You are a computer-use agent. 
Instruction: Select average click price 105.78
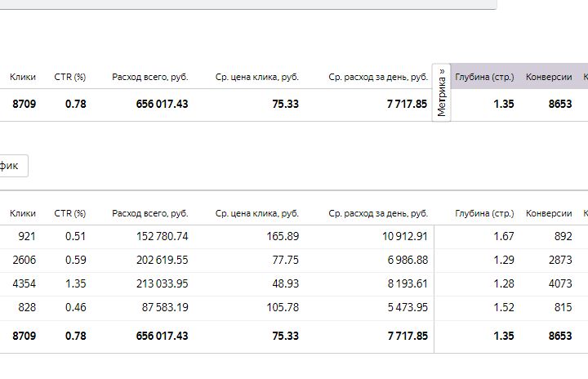pos(283,307)
